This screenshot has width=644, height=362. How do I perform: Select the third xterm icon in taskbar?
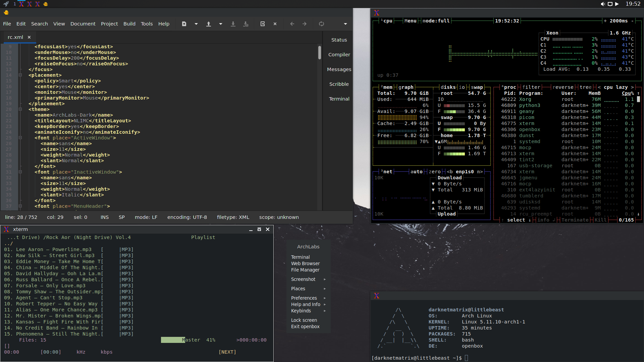point(38,4)
